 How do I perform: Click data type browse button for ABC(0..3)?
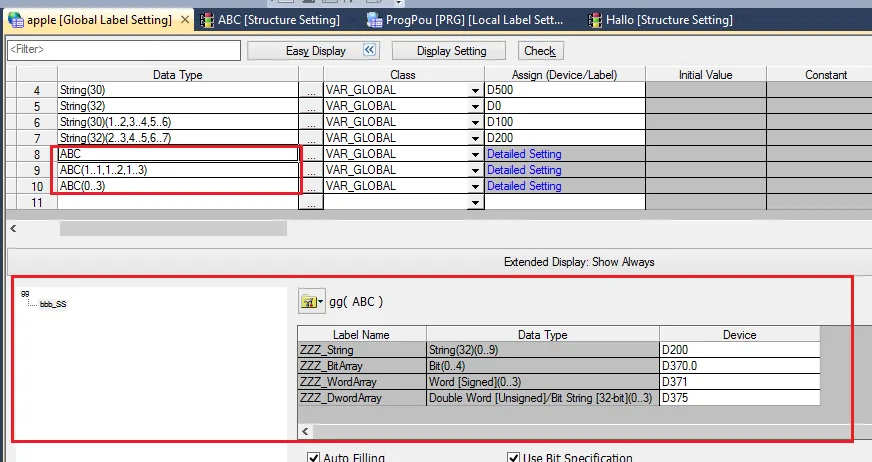point(313,186)
